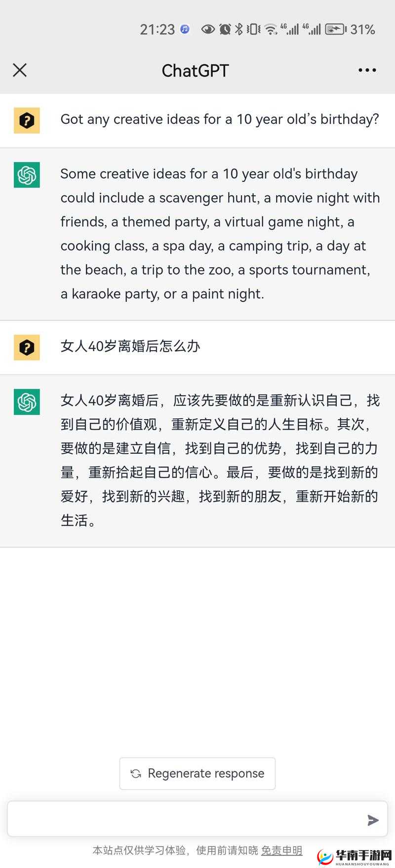Tap the yellow avatar next to the divorce question
The width and height of the screenshot is (395, 868).
coord(27,347)
